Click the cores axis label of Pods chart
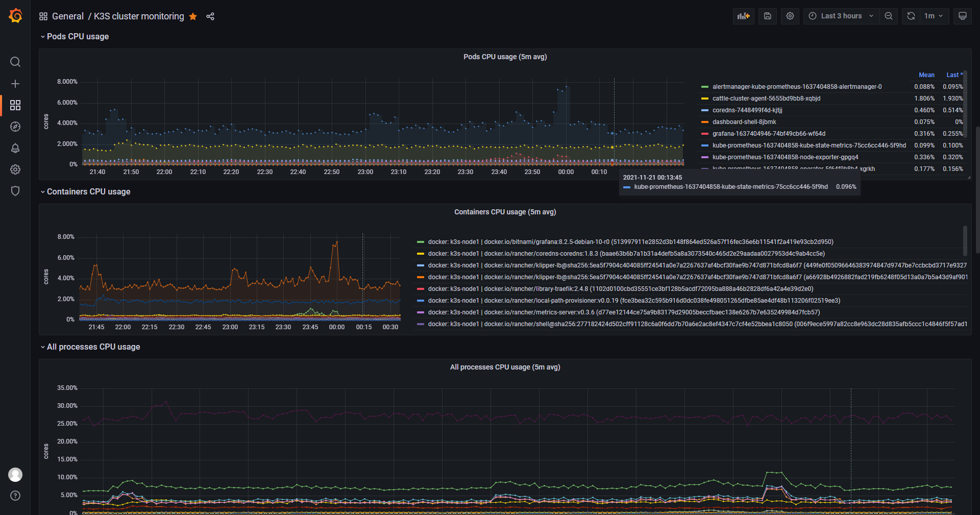 pyautogui.click(x=46, y=121)
